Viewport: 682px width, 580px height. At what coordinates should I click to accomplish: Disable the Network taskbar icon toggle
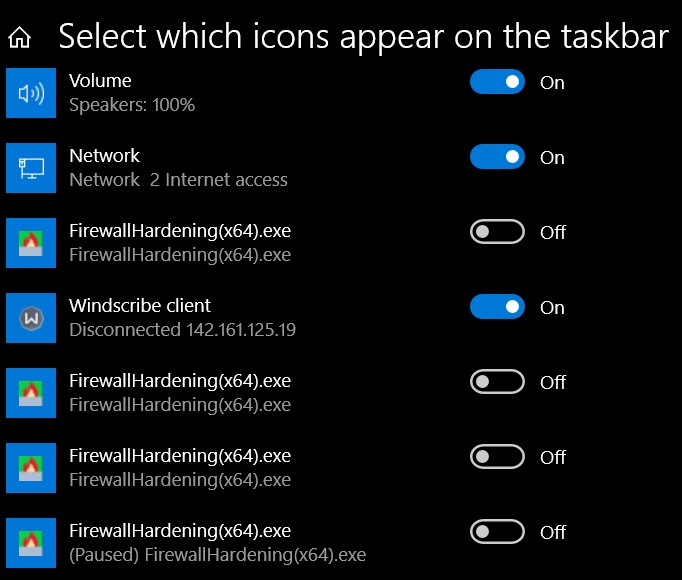pos(497,157)
